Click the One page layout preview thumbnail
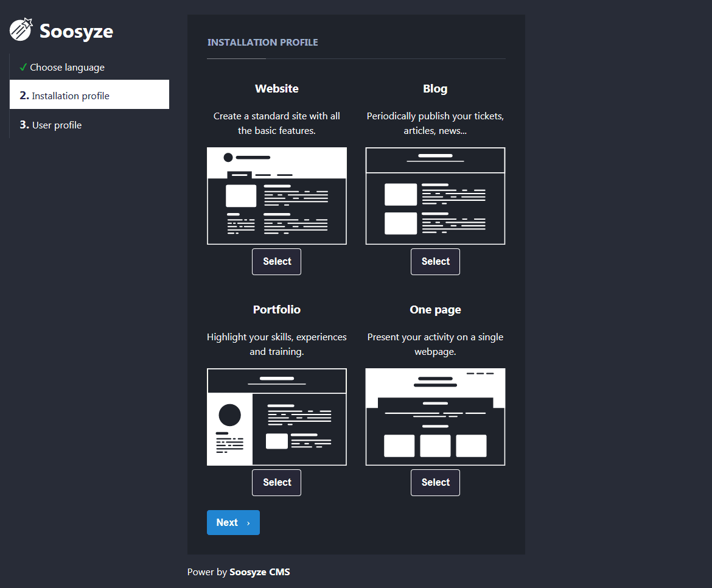The image size is (712, 588). [x=435, y=417]
